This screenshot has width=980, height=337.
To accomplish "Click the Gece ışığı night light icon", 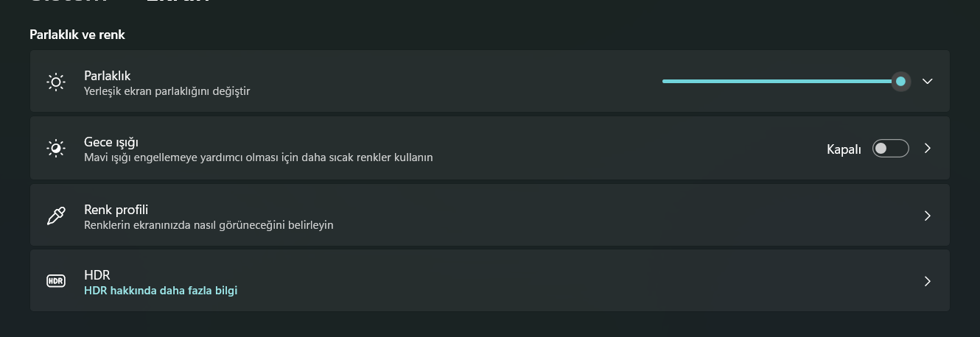I will (x=56, y=149).
